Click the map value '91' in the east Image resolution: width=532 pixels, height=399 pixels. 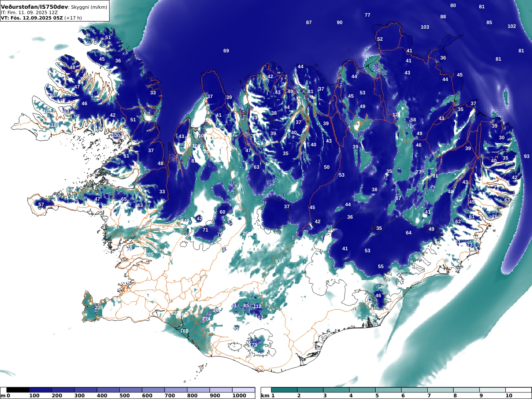tap(435, 176)
